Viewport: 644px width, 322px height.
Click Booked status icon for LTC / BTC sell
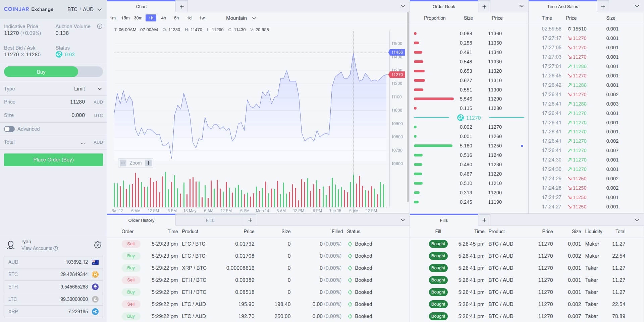click(350, 244)
